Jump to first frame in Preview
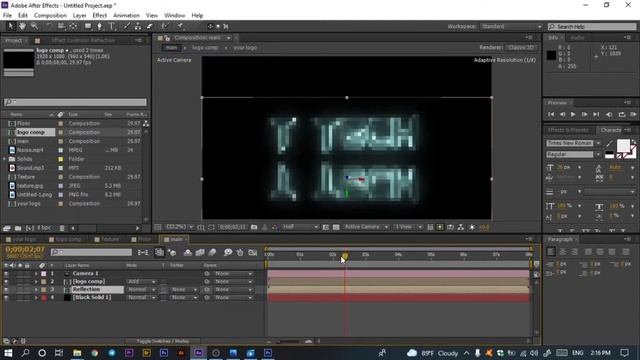The image size is (640, 360). (551, 114)
